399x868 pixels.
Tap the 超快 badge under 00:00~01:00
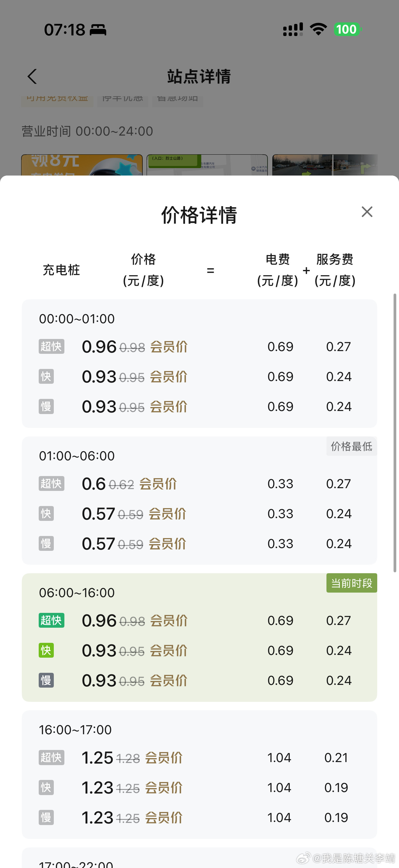(51, 347)
